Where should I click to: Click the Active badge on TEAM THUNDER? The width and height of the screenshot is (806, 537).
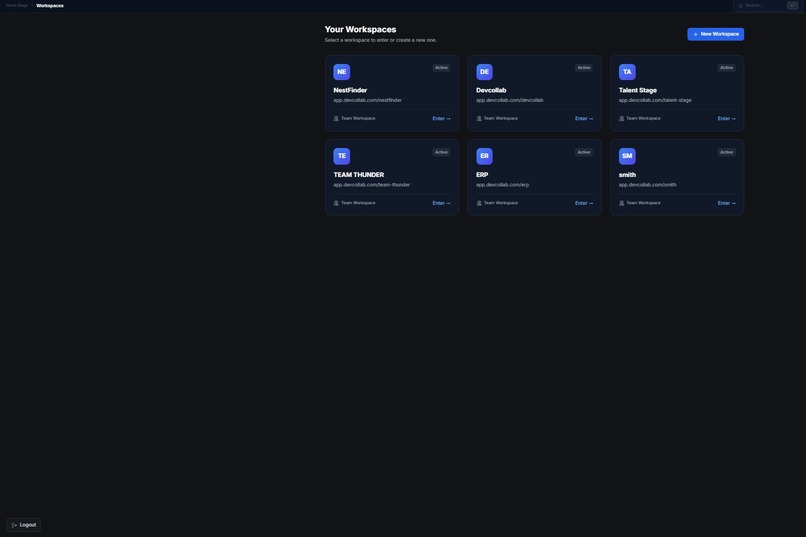pos(441,152)
